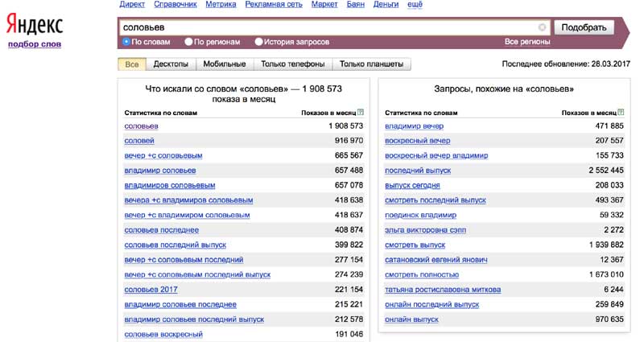The image size is (644, 342).
Task: Click help icon in left table header
Action: point(361,113)
